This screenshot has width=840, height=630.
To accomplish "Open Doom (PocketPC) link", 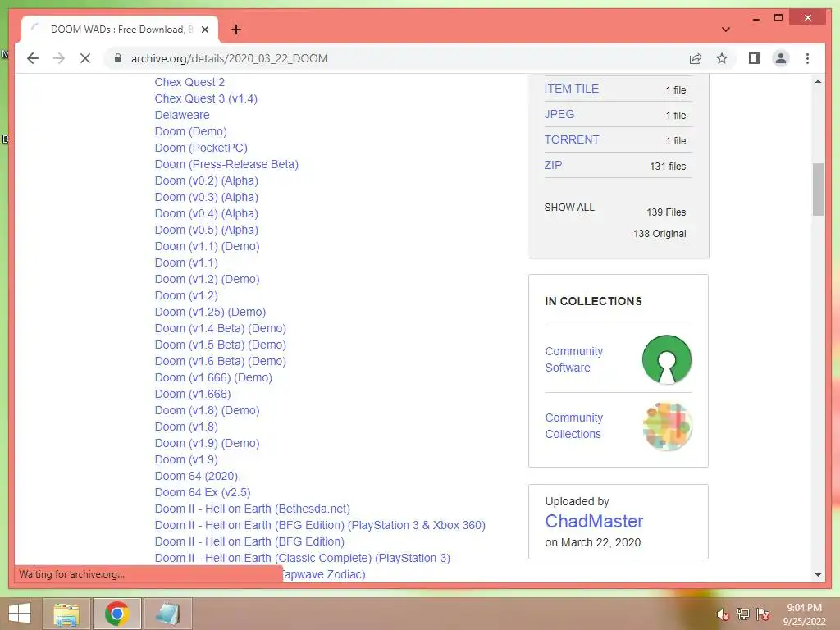I will (201, 148).
